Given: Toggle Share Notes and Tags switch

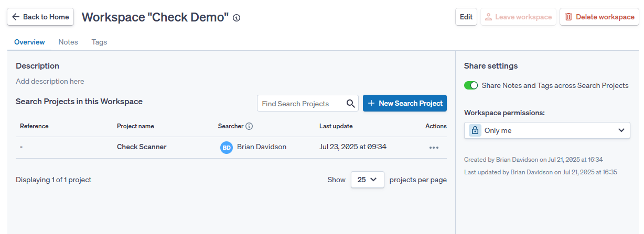Looking at the screenshot, I should 471,85.
